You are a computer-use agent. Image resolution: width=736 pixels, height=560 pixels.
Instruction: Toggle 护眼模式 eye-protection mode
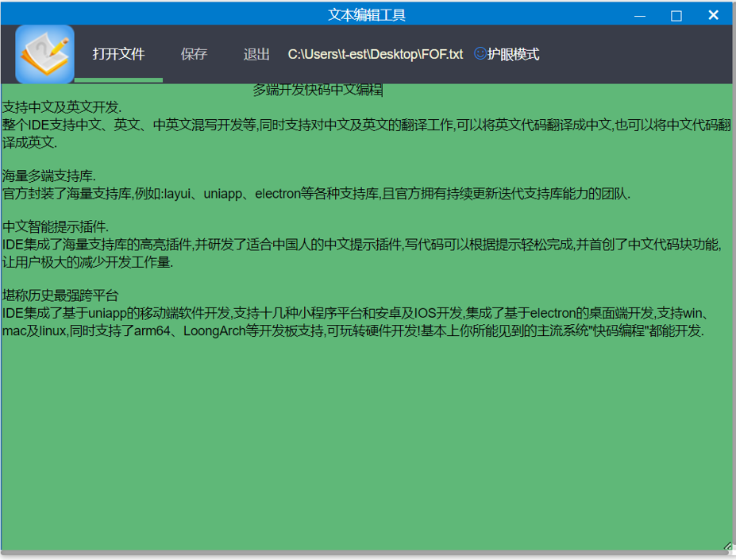point(513,54)
